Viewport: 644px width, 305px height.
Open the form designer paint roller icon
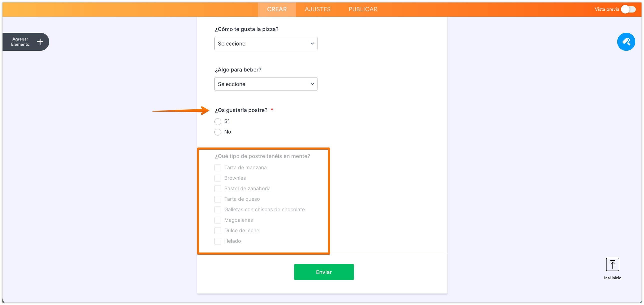(626, 41)
